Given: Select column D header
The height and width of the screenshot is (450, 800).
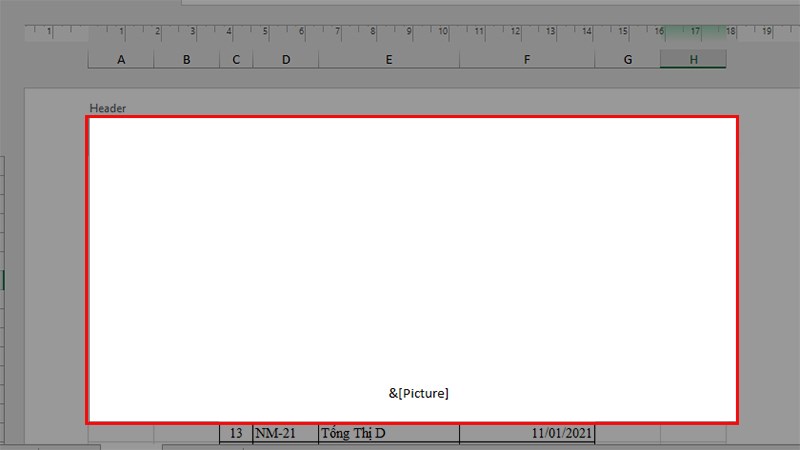Looking at the screenshot, I should (x=286, y=59).
